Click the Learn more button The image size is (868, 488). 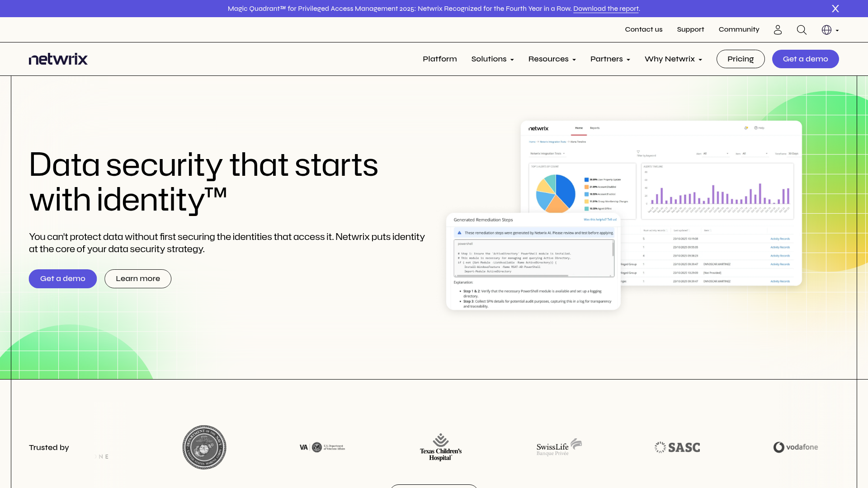point(137,279)
